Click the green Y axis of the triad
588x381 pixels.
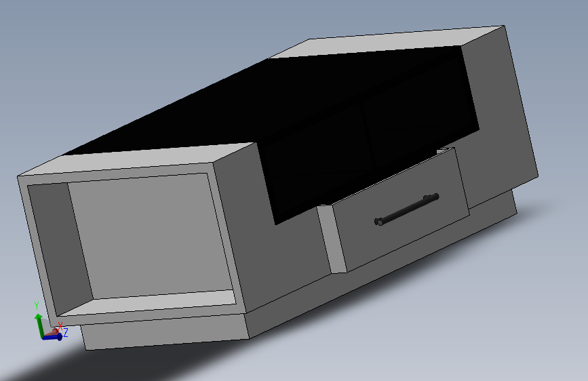click(x=38, y=324)
